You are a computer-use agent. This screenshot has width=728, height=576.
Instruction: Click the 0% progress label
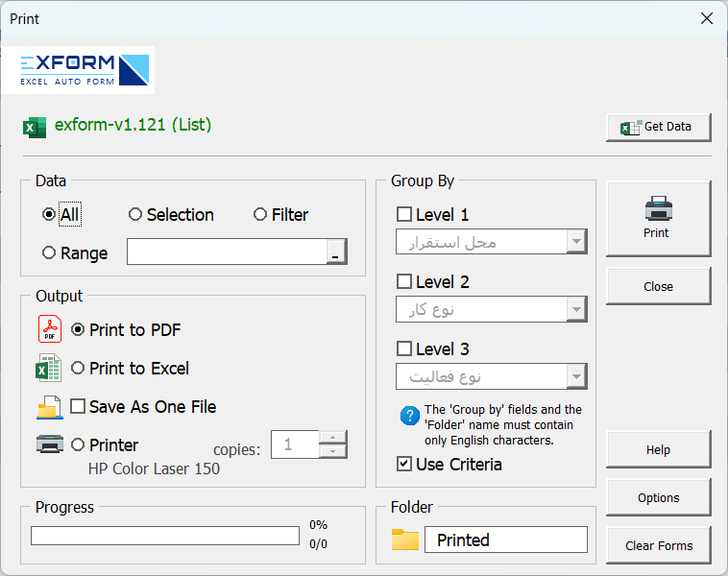pos(319,525)
